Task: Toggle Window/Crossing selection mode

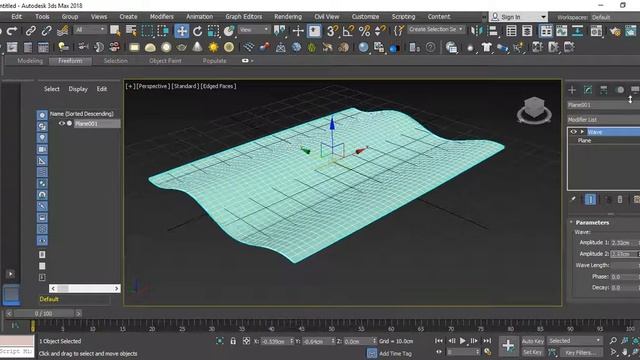Action: click(x=163, y=31)
